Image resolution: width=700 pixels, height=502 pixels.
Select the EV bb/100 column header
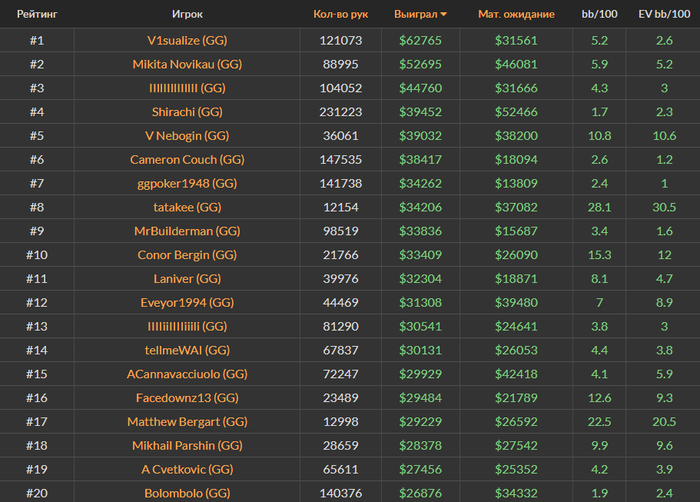click(664, 14)
